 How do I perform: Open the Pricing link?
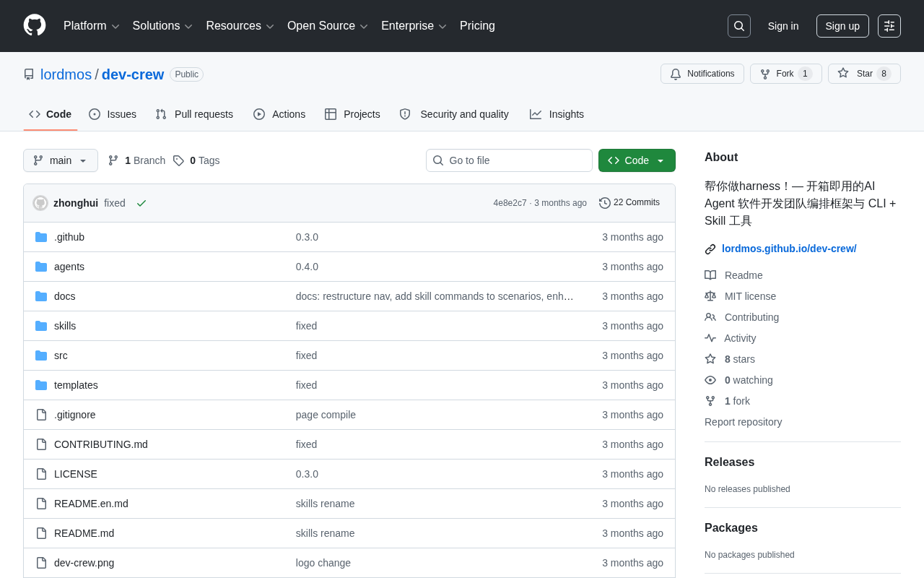477,26
